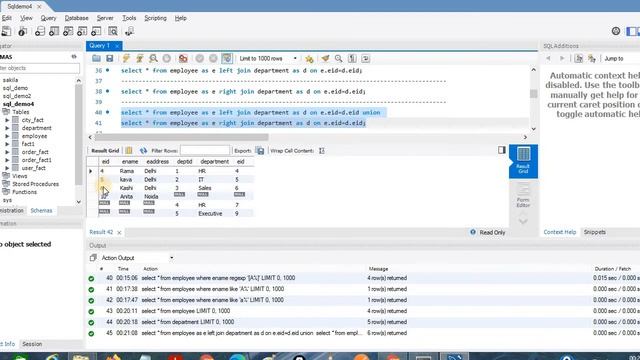Screen dimensions: 640x360
Task: Expand the city_fact table node
Action: click(x=7, y=120)
